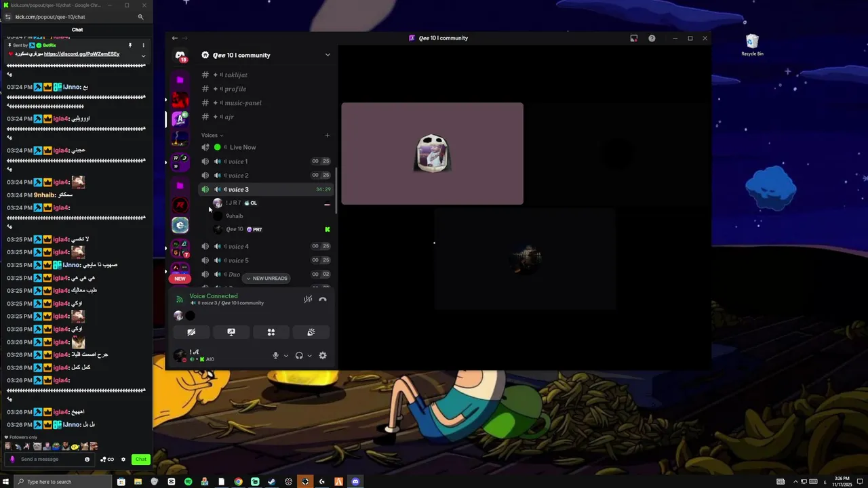Go back using Discord back arrow
Screen dimensions: 868x488
tap(174, 38)
